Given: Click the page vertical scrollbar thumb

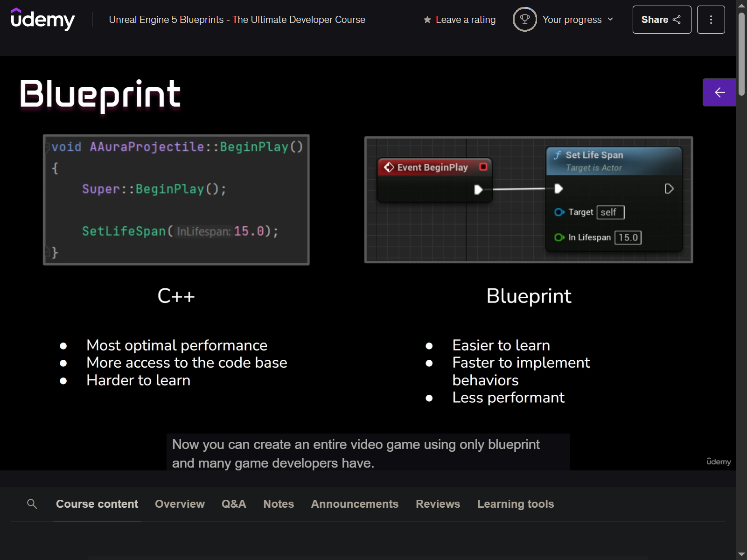Looking at the screenshot, I should (741, 54).
